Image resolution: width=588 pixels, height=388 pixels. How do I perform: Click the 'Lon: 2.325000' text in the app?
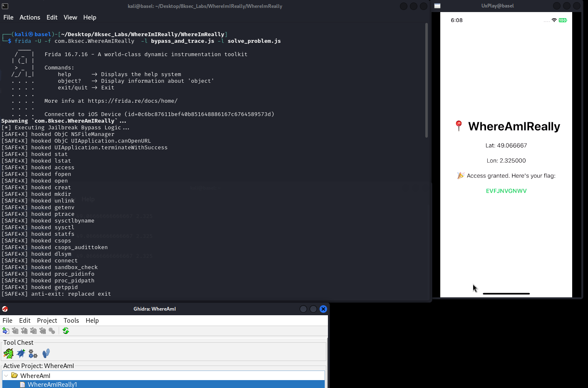coord(506,161)
